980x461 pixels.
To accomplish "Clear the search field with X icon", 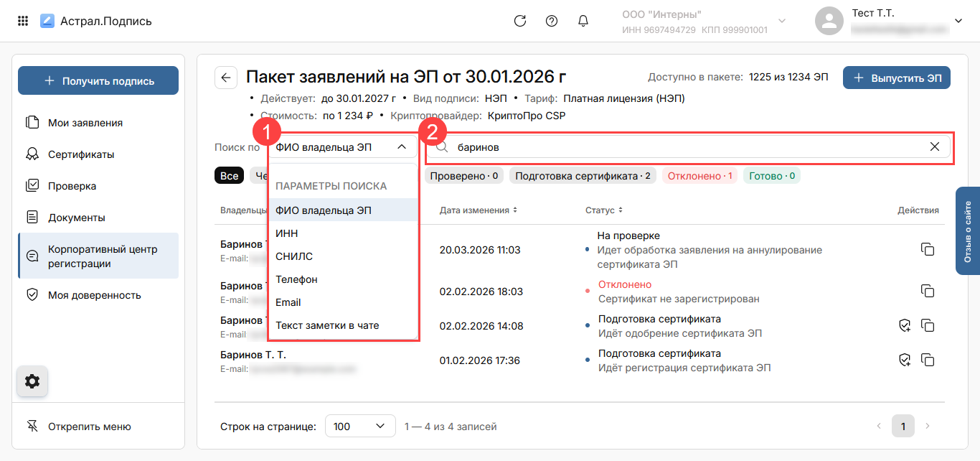I will (x=934, y=147).
